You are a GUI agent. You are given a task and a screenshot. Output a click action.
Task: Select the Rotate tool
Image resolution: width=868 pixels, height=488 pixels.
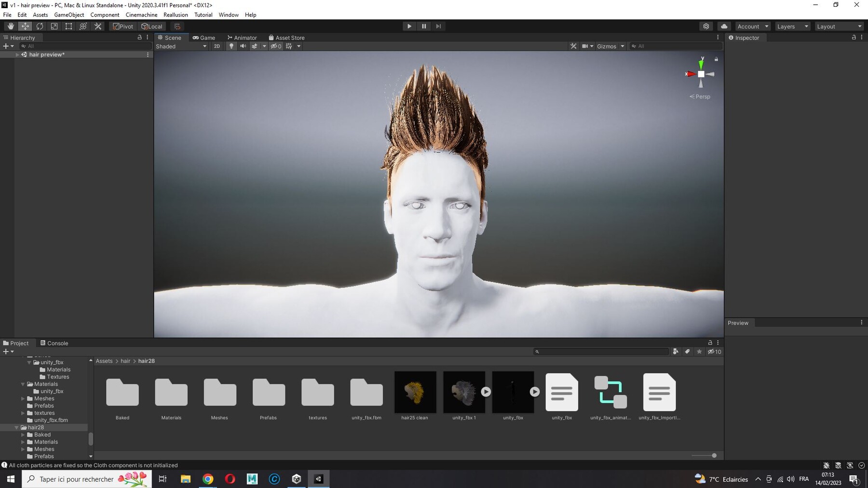coord(40,26)
